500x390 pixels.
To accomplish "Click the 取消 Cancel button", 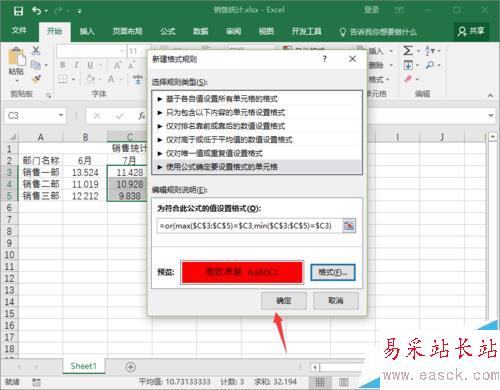I will tap(336, 301).
